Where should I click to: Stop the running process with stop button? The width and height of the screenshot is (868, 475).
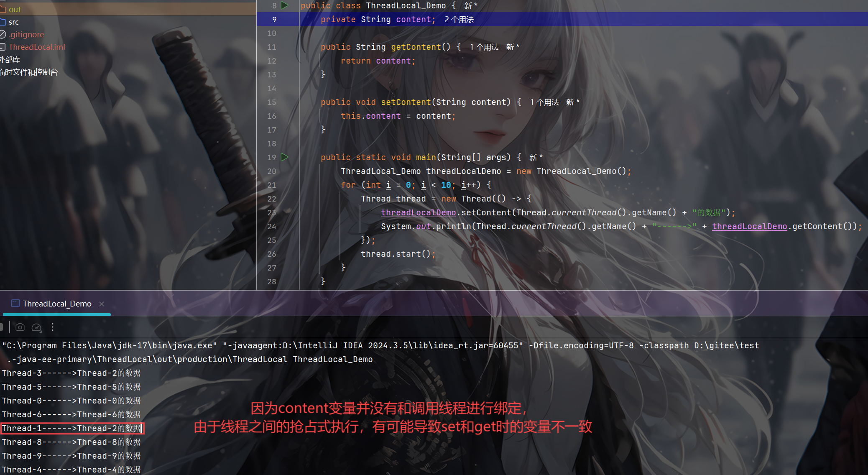point(2,327)
